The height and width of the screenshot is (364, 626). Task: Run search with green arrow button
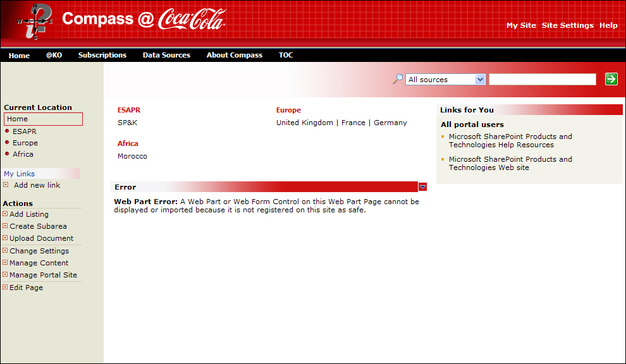coord(611,79)
